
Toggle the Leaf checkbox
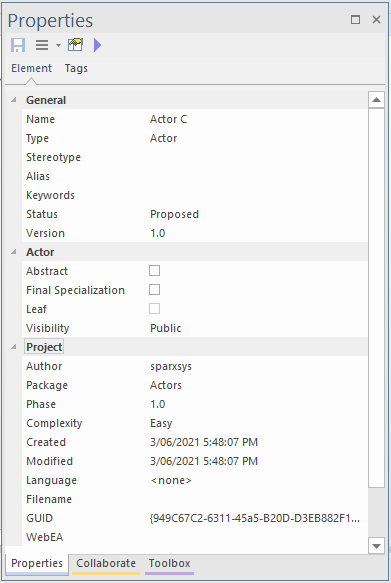(x=155, y=308)
